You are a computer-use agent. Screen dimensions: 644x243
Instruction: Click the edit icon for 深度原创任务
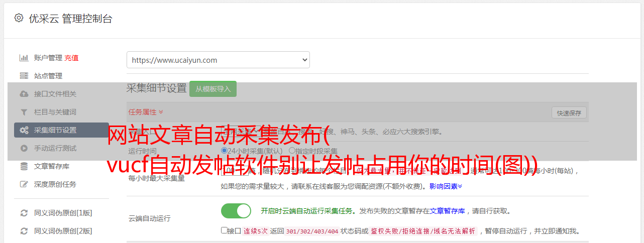click(x=24, y=184)
